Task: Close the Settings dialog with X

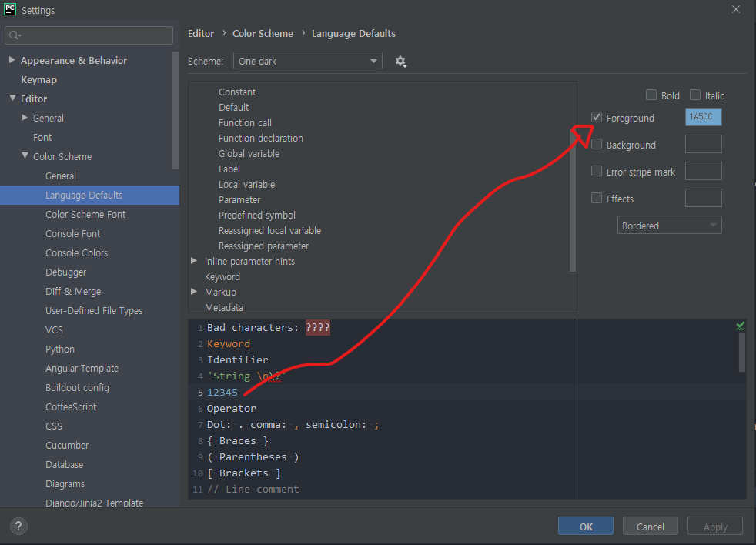Action: coord(736,9)
